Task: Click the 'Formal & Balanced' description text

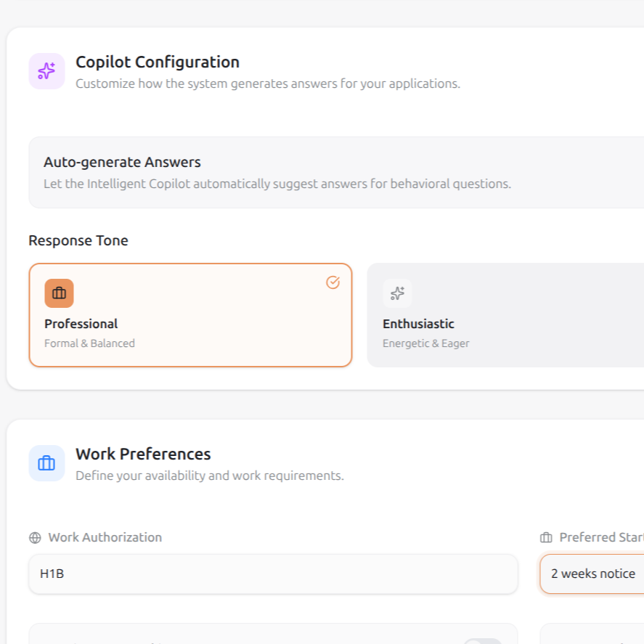Action: 89,343
